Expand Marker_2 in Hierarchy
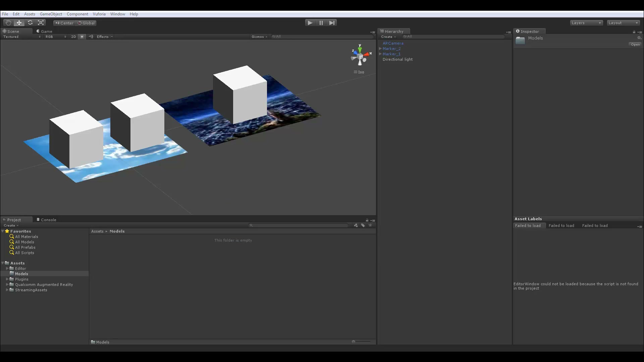 coord(380,49)
